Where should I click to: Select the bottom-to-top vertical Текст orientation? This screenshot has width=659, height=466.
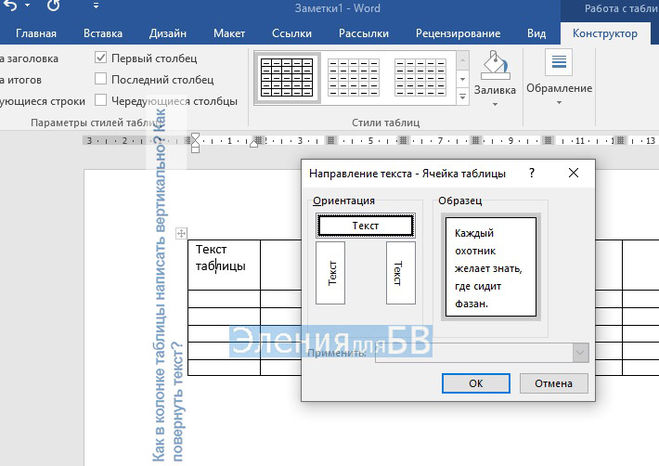[330, 273]
